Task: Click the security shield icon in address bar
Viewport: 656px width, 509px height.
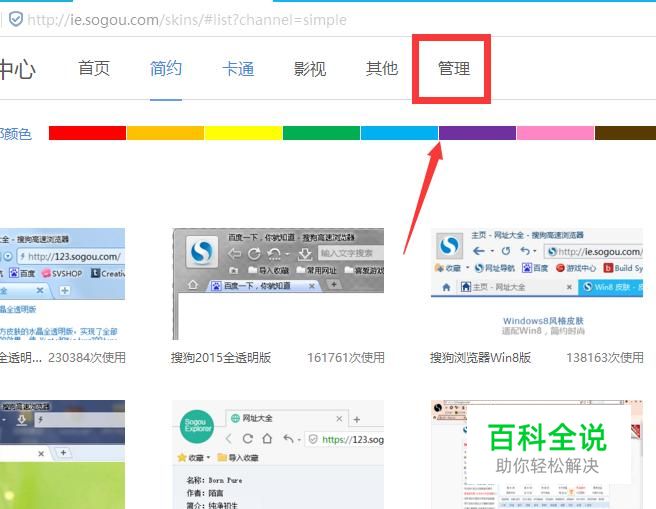Action: tap(16, 19)
